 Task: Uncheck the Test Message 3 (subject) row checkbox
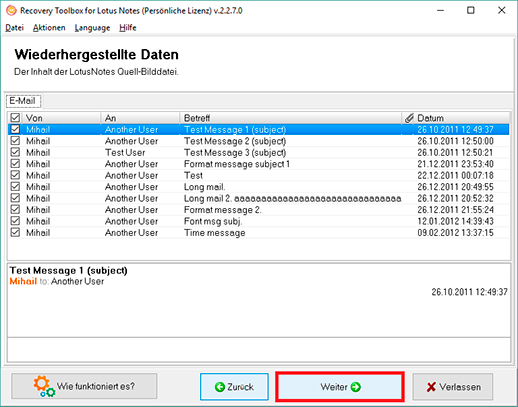(x=15, y=152)
